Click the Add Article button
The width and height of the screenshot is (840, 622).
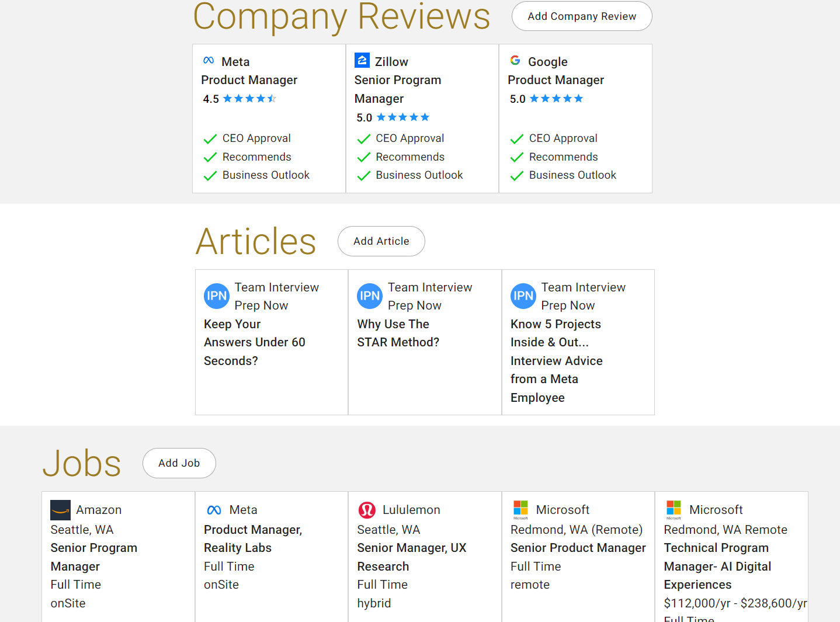(x=381, y=241)
